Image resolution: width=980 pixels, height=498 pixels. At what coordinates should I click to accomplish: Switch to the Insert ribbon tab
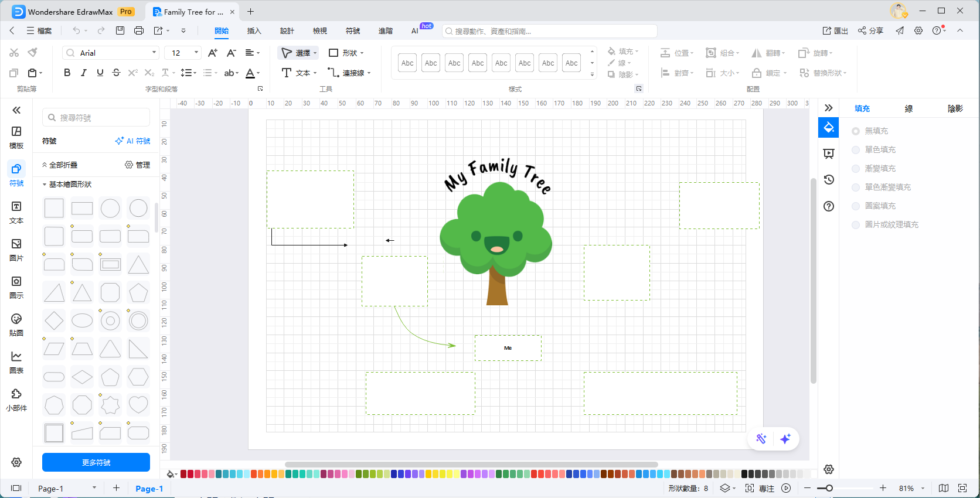point(254,31)
